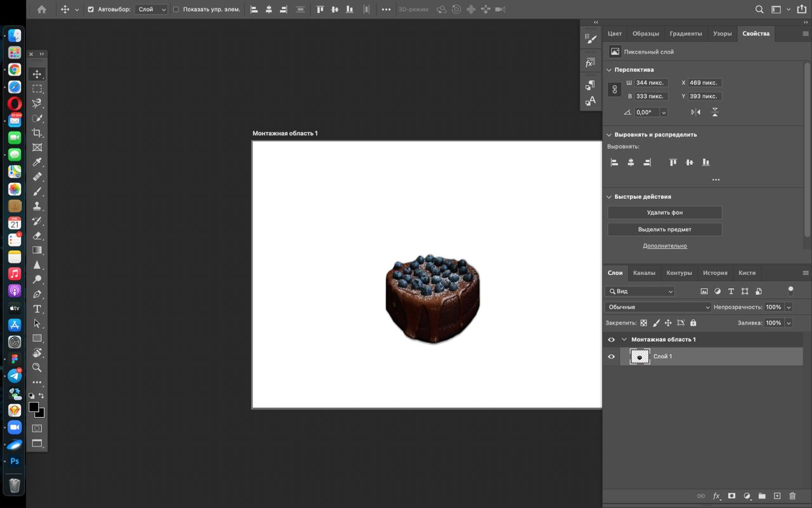Click the Удалить фон button

coord(665,213)
